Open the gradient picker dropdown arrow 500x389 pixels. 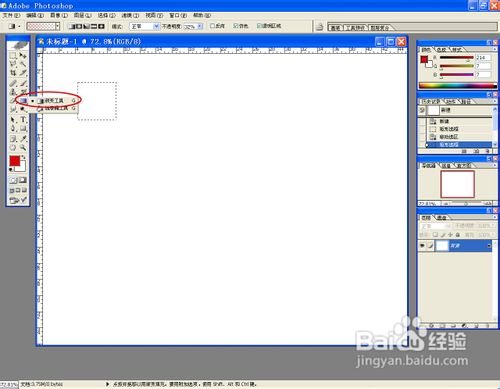pos(58,26)
